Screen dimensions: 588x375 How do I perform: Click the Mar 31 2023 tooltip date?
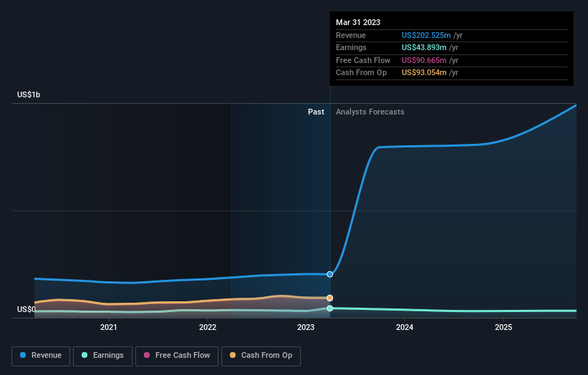tap(358, 22)
